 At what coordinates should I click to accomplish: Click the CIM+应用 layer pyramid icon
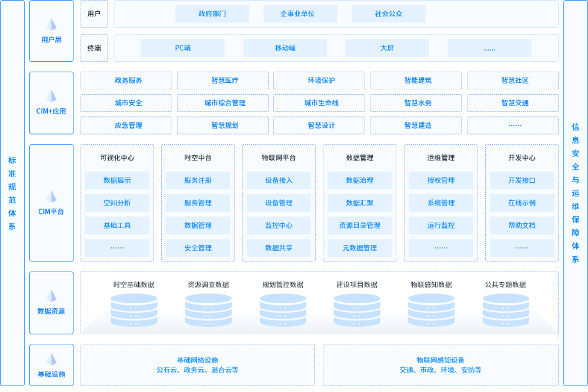(x=52, y=96)
